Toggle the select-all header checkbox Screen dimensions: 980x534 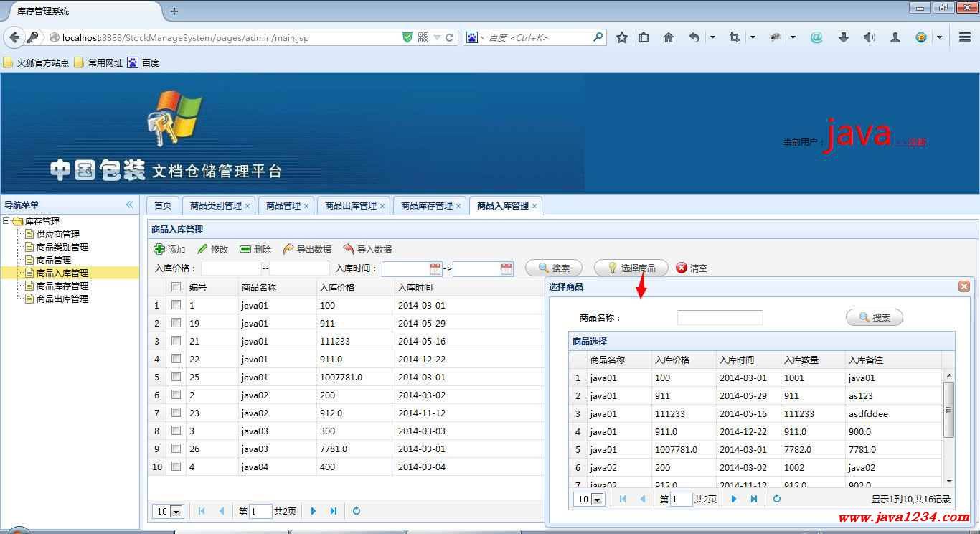(x=176, y=287)
